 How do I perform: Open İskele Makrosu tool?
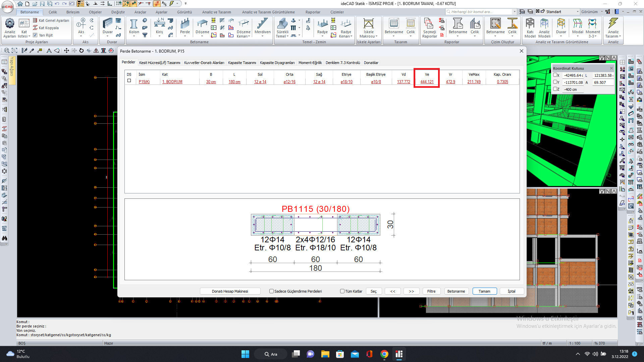[x=368, y=28]
